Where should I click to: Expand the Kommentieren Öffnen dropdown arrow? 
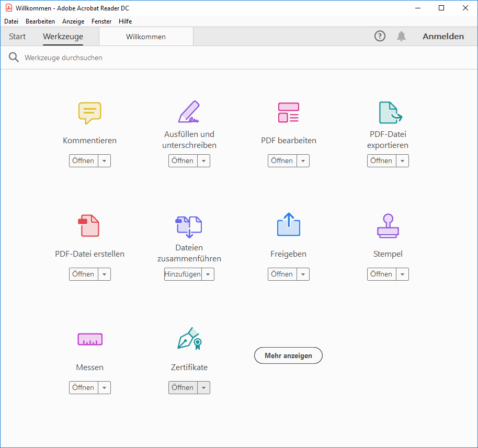(104, 160)
